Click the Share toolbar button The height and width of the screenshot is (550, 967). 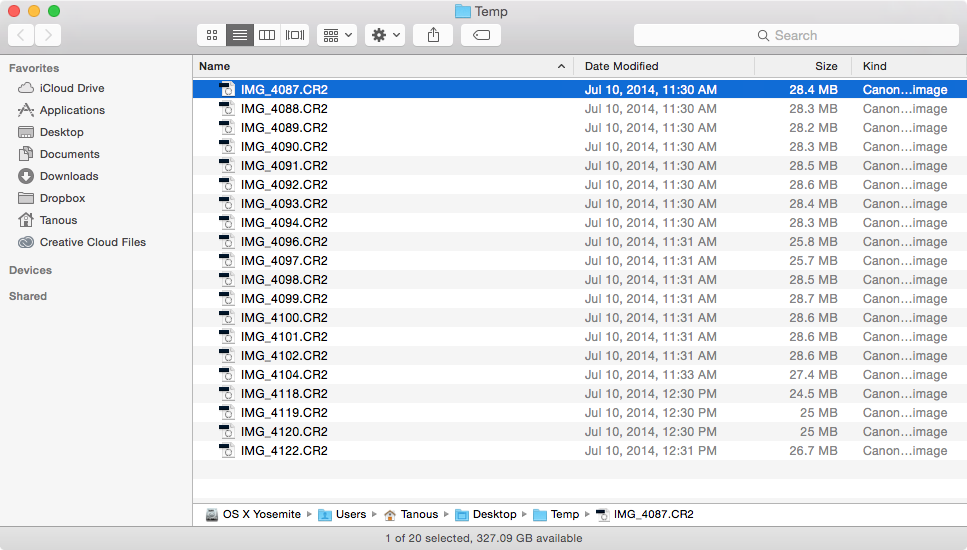click(x=434, y=35)
